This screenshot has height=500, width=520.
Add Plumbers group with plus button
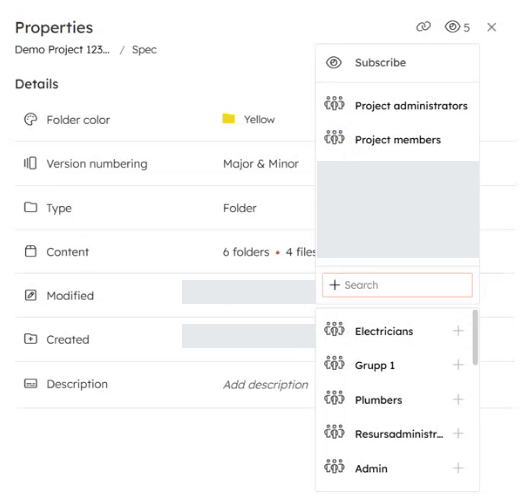click(x=458, y=399)
